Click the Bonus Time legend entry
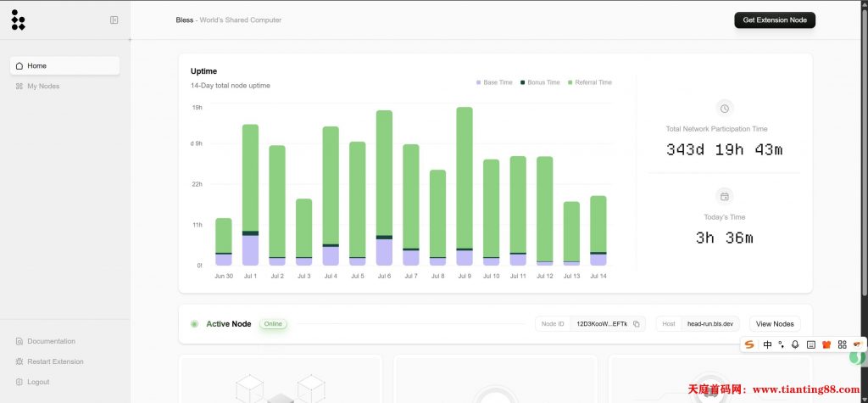 [540, 82]
